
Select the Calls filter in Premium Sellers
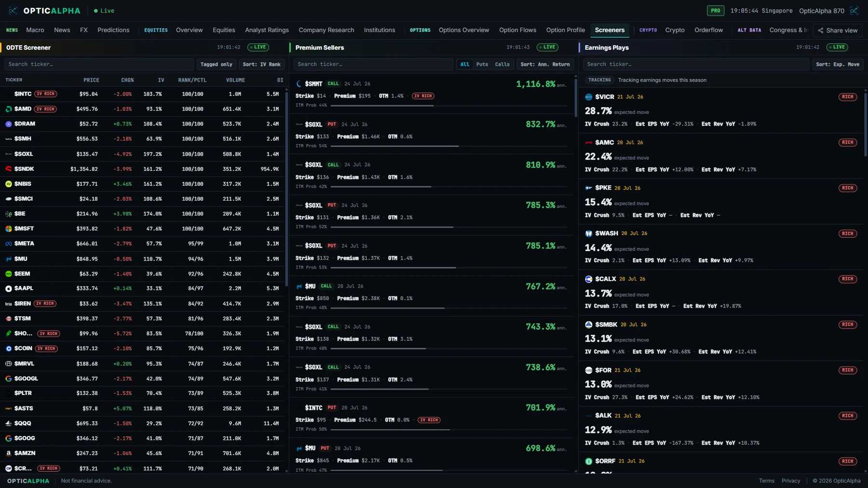pyautogui.click(x=502, y=64)
